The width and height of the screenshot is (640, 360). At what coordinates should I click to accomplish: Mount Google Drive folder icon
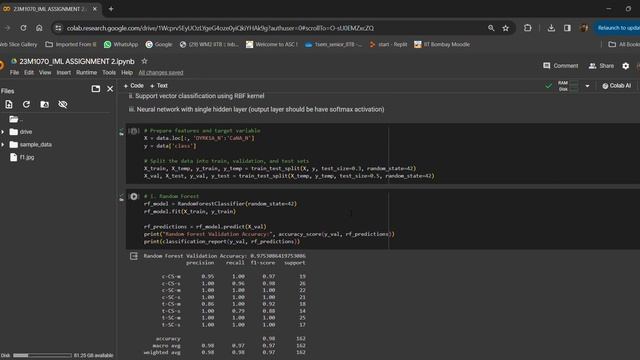pos(44,104)
